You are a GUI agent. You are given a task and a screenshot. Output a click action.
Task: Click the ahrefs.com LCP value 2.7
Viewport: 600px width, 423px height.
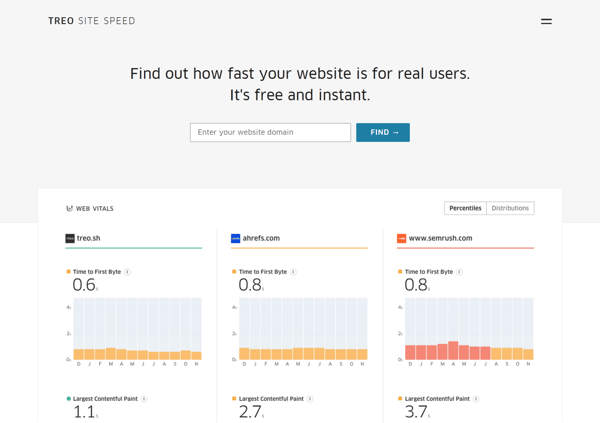tap(250, 412)
